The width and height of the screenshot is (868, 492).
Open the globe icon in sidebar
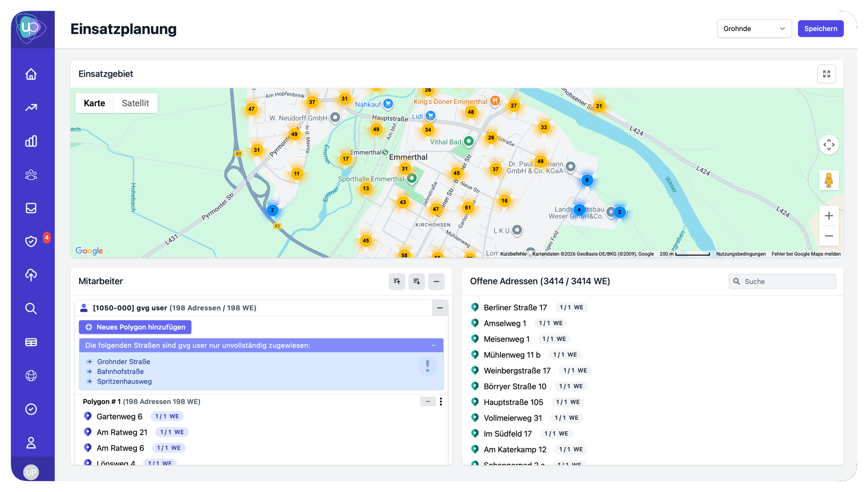click(x=31, y=375)
